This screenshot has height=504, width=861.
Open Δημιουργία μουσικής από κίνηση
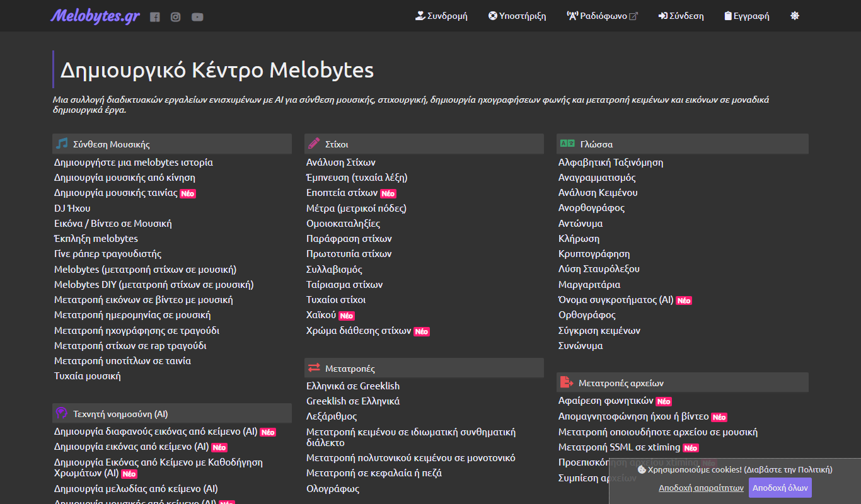(x=125, y=178)
